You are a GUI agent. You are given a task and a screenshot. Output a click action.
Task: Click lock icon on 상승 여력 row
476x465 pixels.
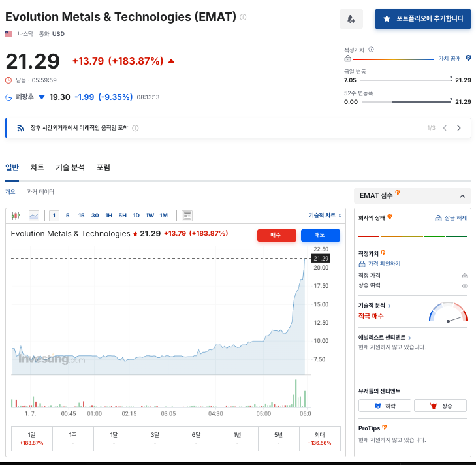(464, 285)
